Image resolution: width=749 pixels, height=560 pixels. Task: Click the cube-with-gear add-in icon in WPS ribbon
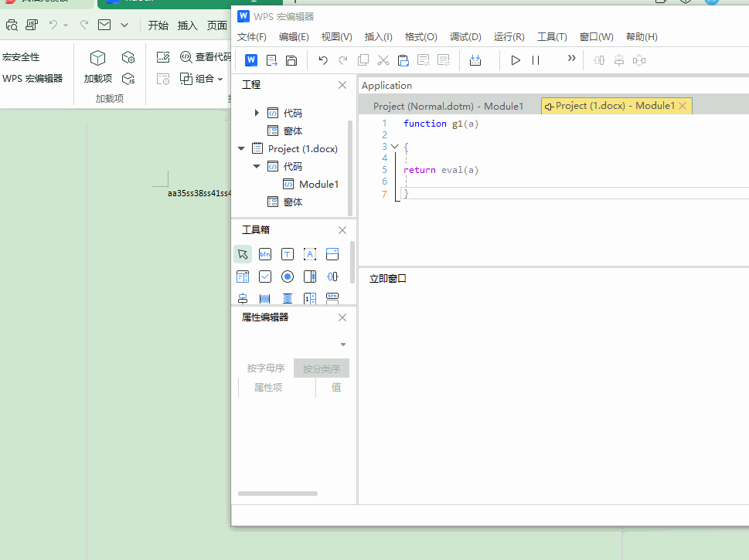coord(128,57)
